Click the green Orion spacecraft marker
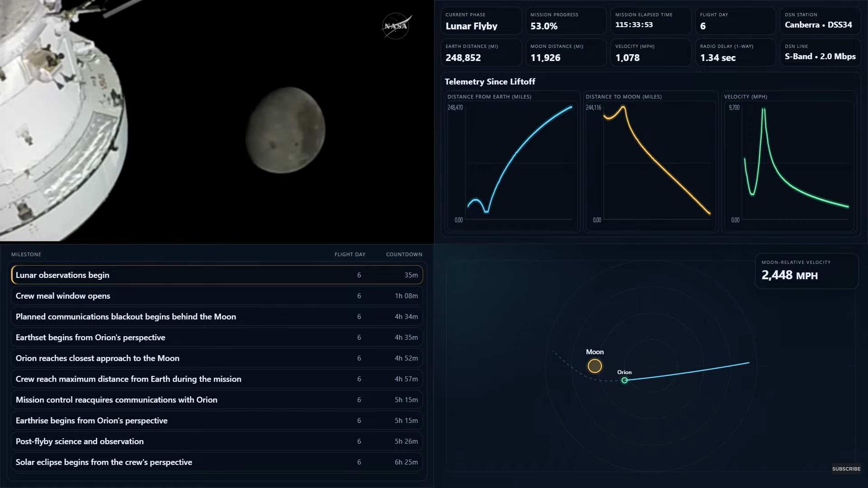Image resolution: width=868 pixels, height=488 pixels. (x=624, y=380)
